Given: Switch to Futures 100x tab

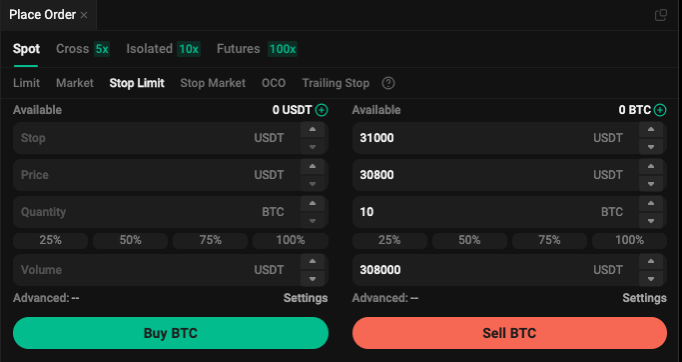Looking at the screenshot, I should click(x=257, y=49).
